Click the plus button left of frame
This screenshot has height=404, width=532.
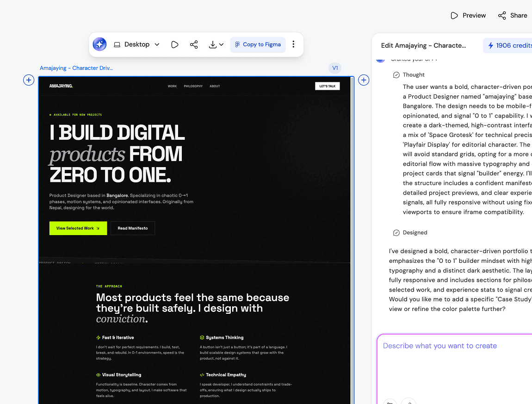point(29,81)
